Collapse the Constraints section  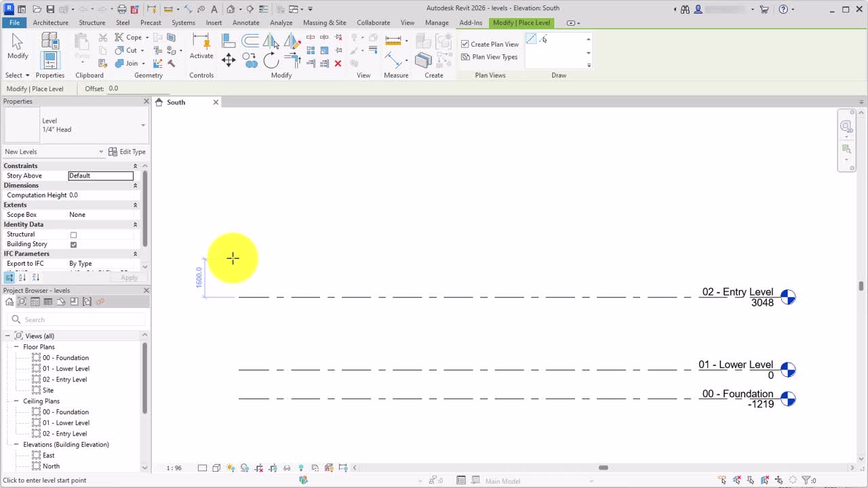[135, 166]
